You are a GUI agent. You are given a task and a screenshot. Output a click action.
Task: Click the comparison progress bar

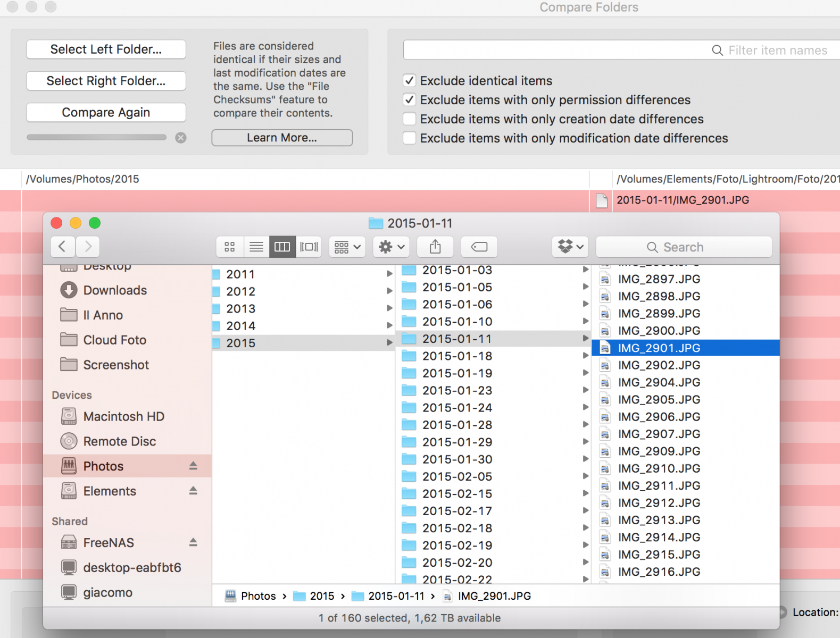96,137
